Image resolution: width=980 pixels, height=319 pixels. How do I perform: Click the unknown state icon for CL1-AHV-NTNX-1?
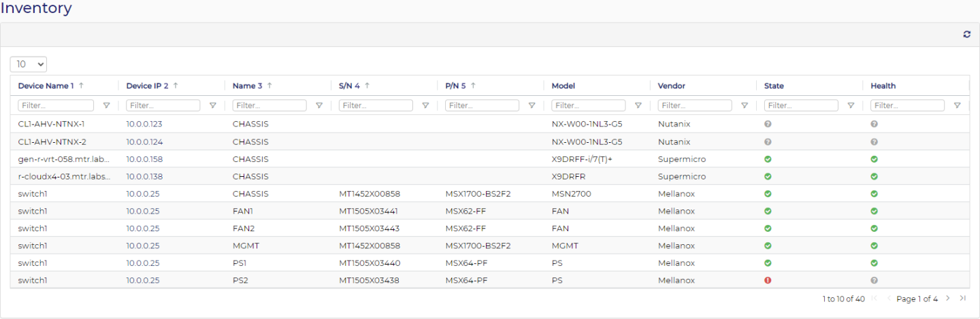click(x=768, y=124)
